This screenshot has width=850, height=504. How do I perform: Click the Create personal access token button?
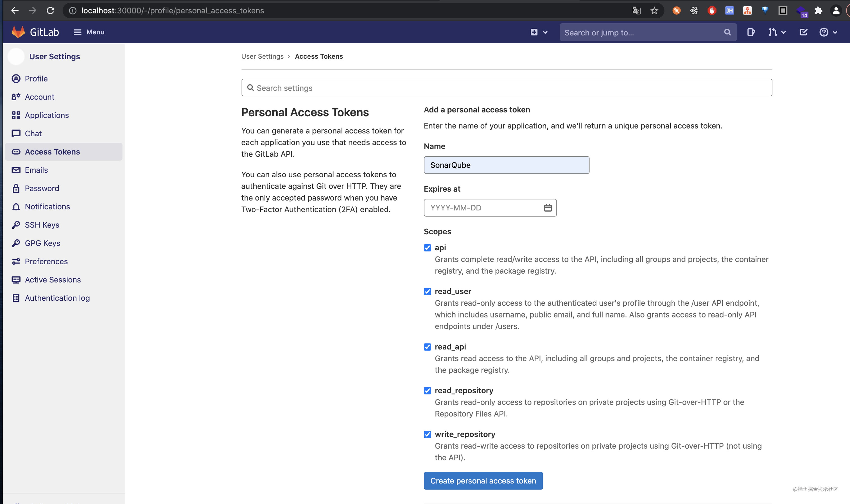(x=483, y=481)
